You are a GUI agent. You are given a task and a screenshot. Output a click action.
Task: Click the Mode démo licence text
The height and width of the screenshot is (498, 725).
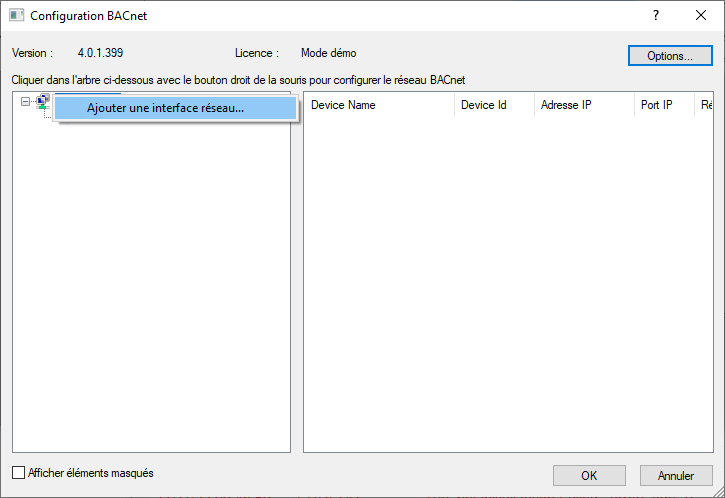pyautogui.click(x=328, y=53)
